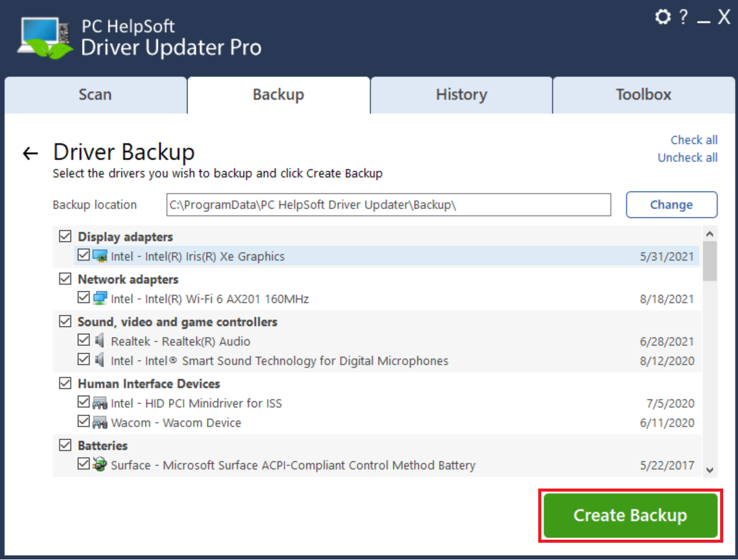Click the Network adapters heading
The width and height of the screenshot is (738, 560).
pyautogui.click(x=128, y=279)
